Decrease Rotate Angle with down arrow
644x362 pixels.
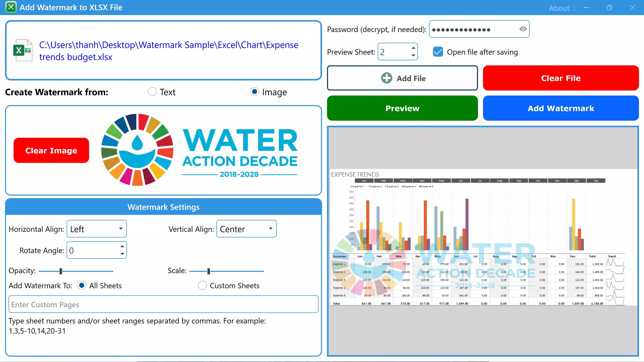(x=122, y=254)
